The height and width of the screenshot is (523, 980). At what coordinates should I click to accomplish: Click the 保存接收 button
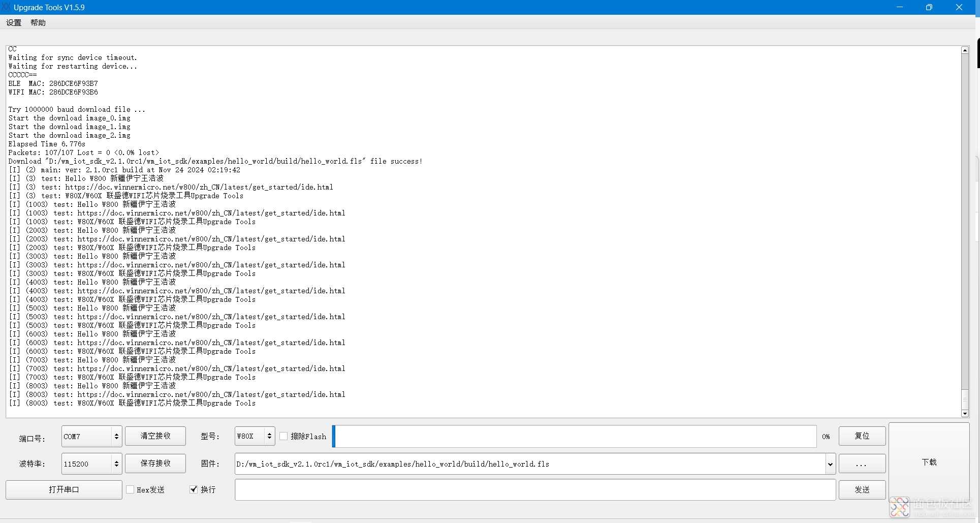coord(155,463)
